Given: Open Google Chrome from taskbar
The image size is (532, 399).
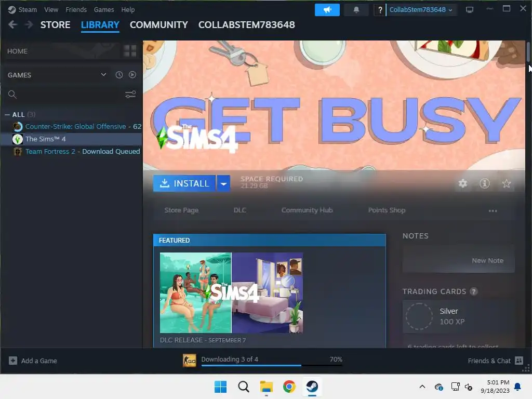Looking at the screenshot, I should point(289,387).
